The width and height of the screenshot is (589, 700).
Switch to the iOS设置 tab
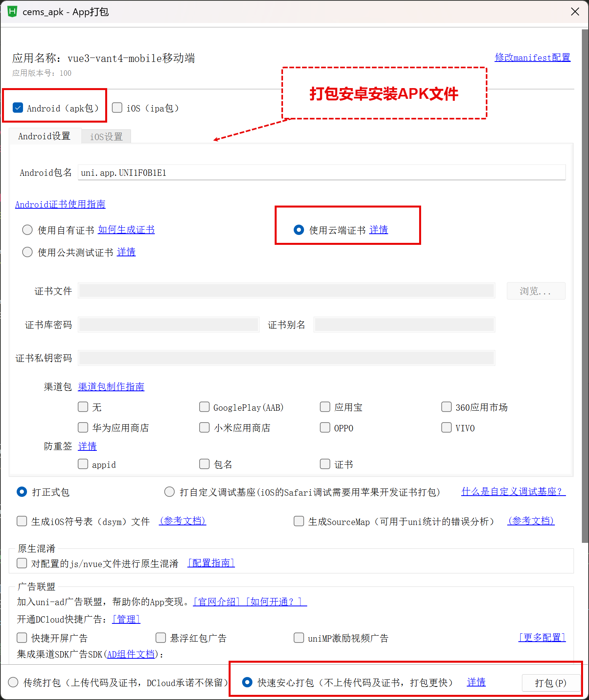pyautogui.click(x=106, y=137)
